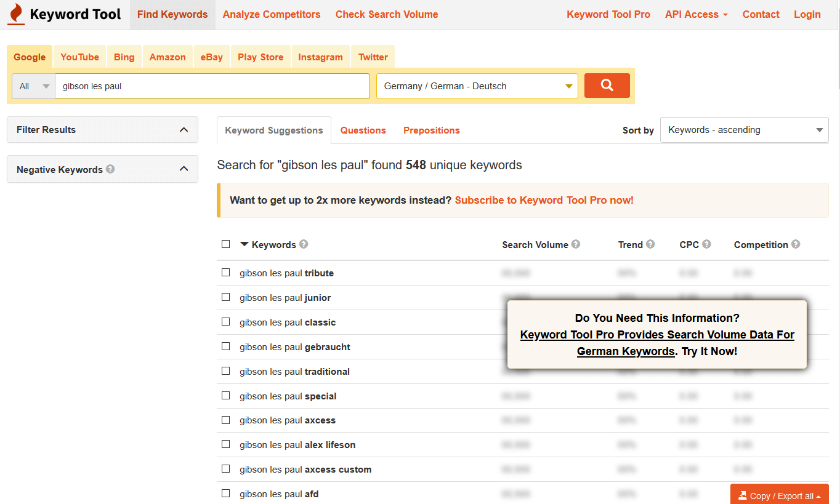Check the gibson les paul afd box
Screen dimensions: 840x504
click(x=225, y=494)
